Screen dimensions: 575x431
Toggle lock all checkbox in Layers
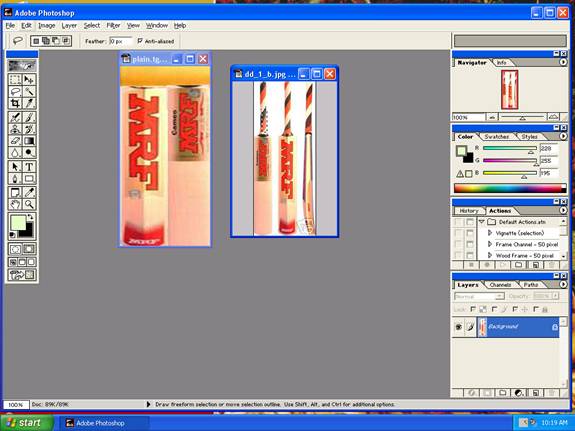click(x=536, y=309)
